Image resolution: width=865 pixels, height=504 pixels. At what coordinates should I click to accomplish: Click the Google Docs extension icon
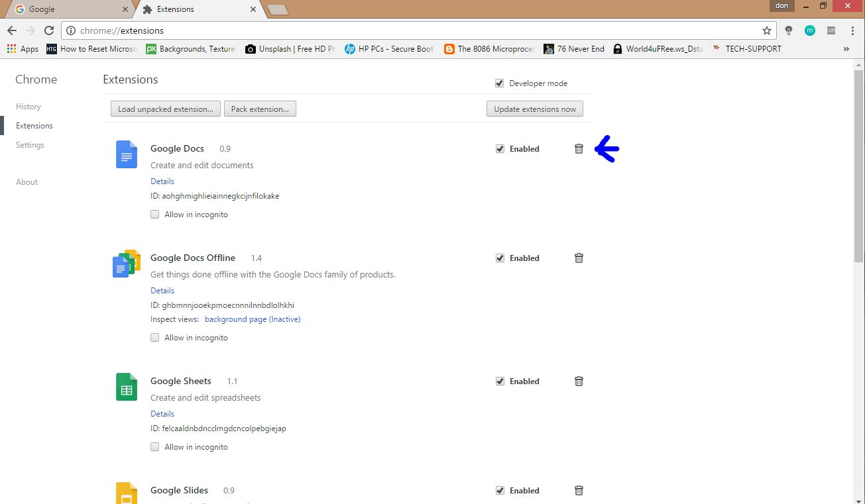coord(127,154)
